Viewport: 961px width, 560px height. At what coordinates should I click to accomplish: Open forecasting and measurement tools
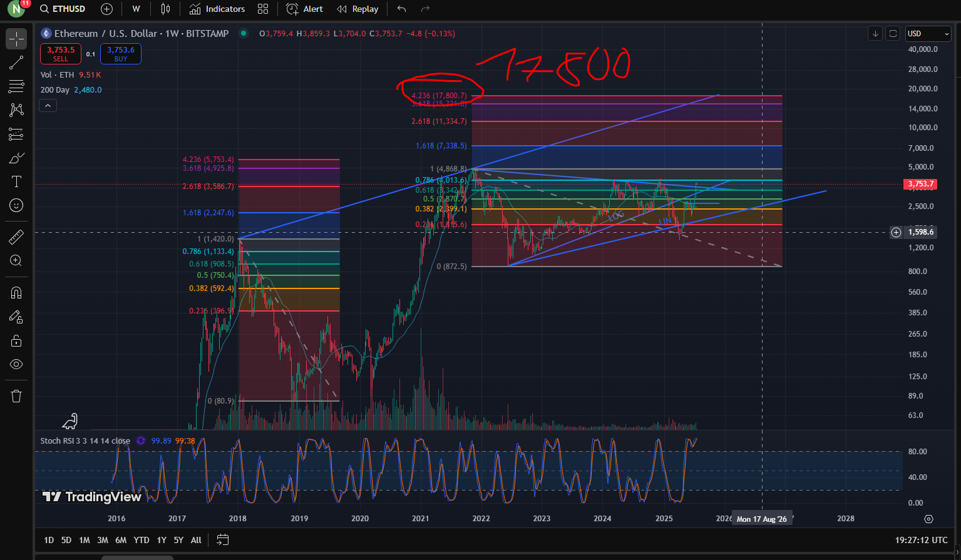(x=16, y=134)
